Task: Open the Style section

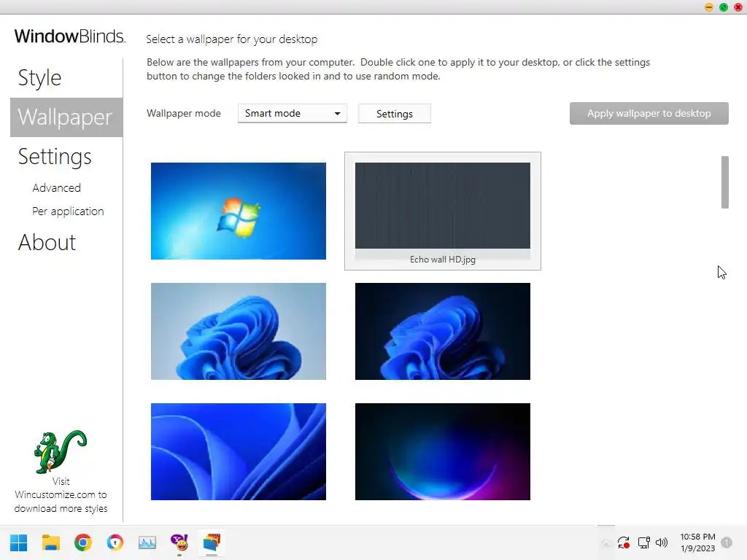Action: pyautogui.click(x=39, y=77)
